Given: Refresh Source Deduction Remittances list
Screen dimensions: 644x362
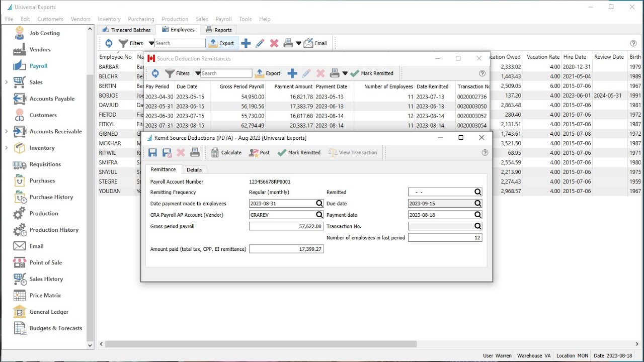Looking at the screenshot, I should point(155,73).
